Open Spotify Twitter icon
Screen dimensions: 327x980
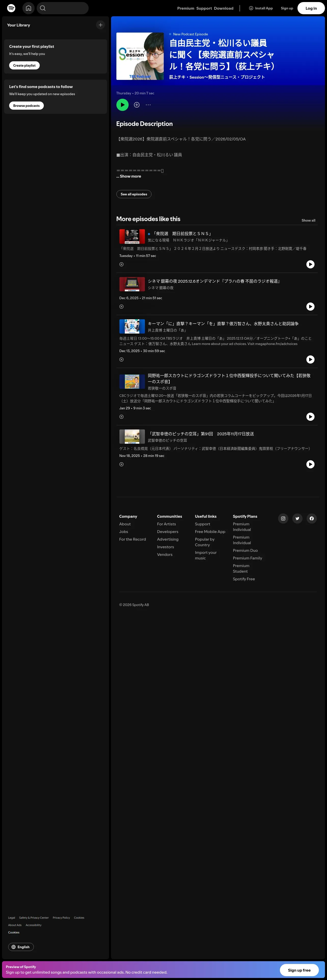(297, 518)
